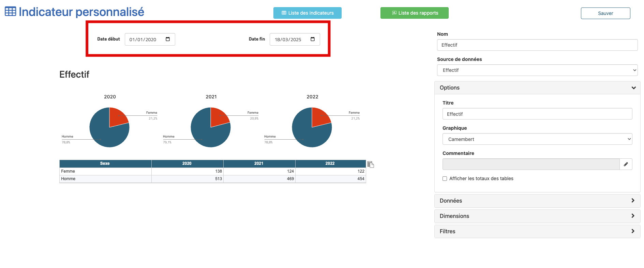Click the Date fin date field
644x268 pixels.
(x=295, y=39)
